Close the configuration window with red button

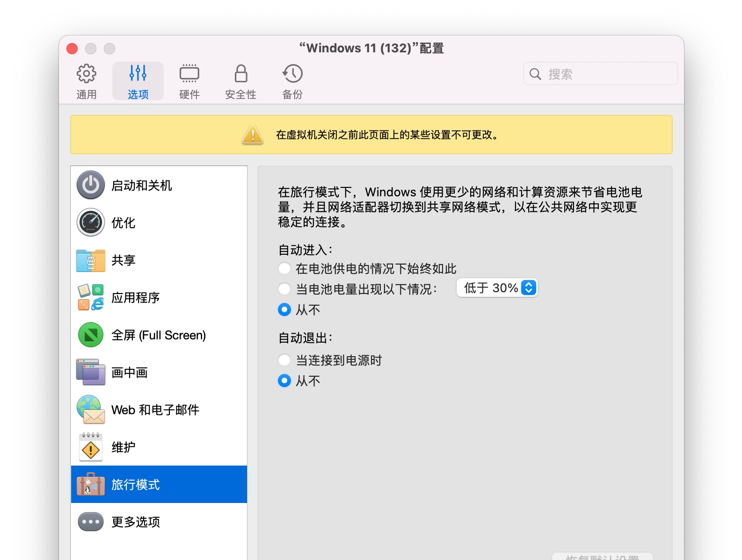(72, 49)
